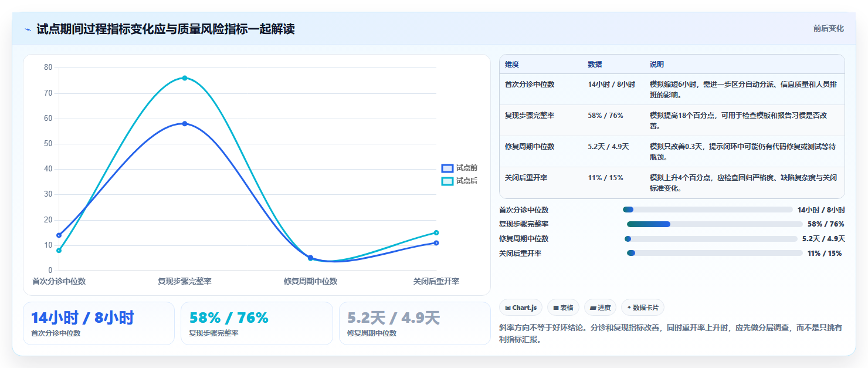The image size is (868, 368).
Task: Select the 数据卡片 tag chip
Action: tap(642, 308)
